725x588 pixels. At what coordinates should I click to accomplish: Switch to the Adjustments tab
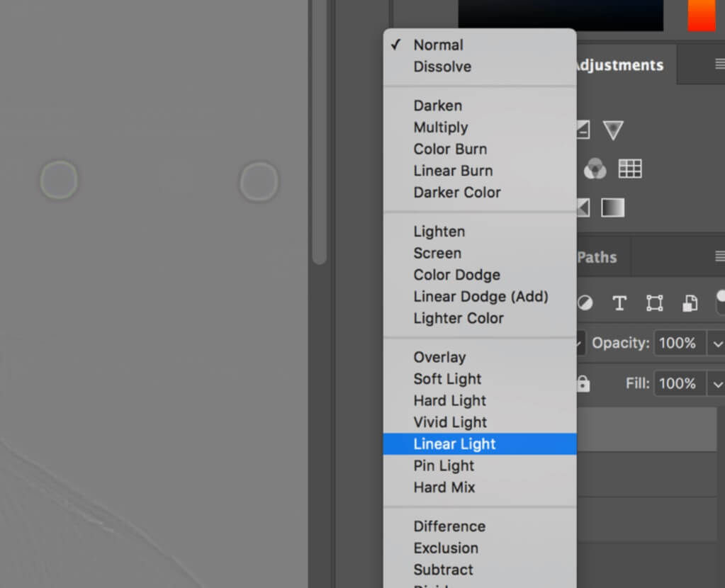click(620, 64)
